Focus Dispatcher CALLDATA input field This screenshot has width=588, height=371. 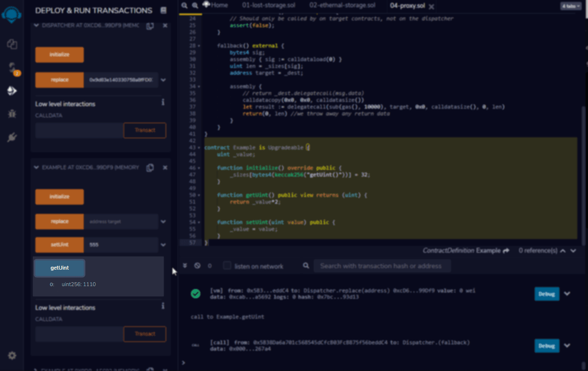tap(79, 130)
